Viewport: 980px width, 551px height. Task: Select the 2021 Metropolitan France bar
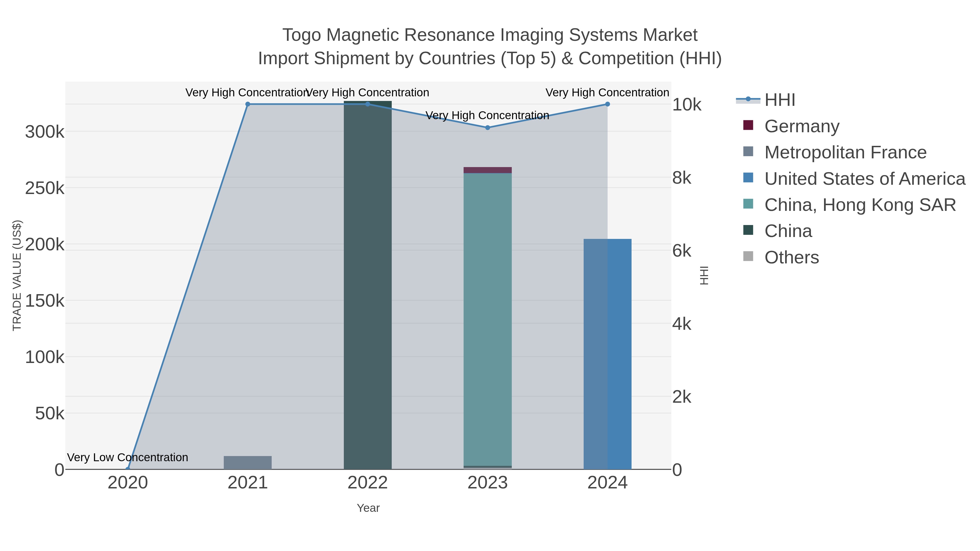pyautogui.click(x=248, y=462)
